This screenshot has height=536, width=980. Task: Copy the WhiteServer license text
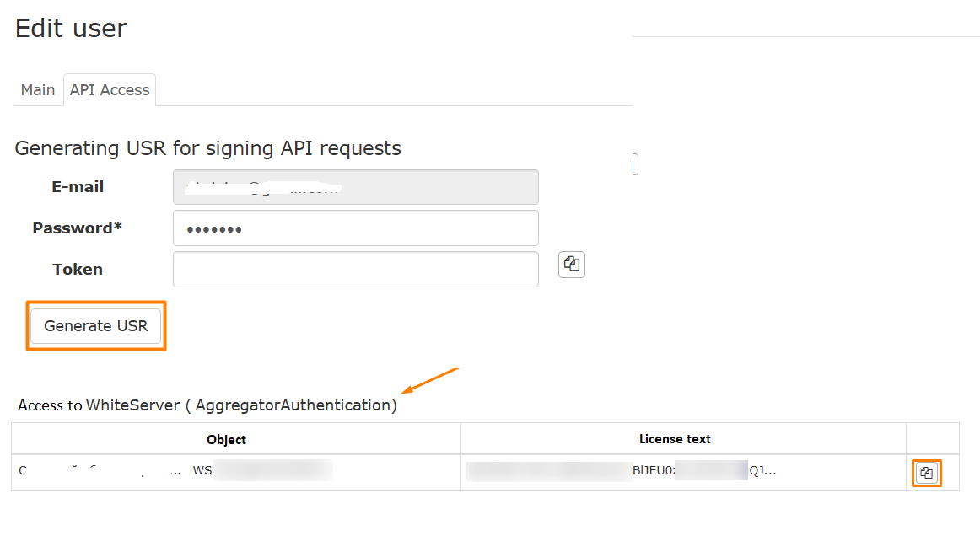point(926,473)
